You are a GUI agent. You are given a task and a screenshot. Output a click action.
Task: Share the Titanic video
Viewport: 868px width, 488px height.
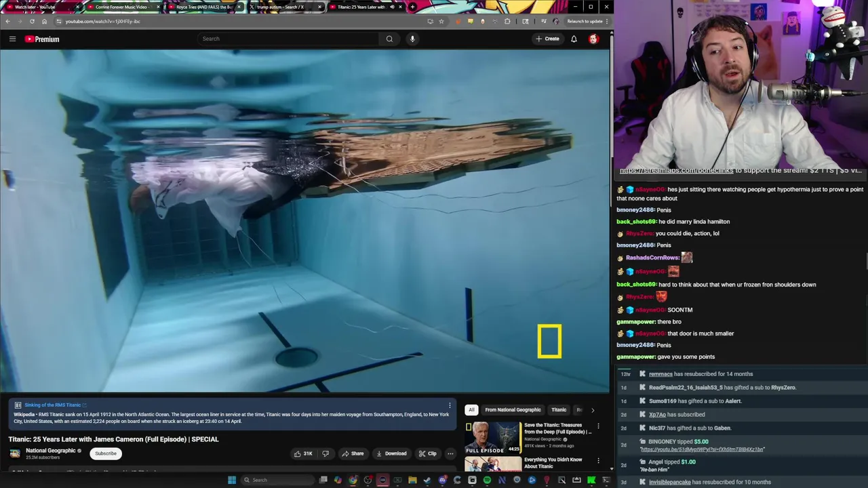click(353, 453)
